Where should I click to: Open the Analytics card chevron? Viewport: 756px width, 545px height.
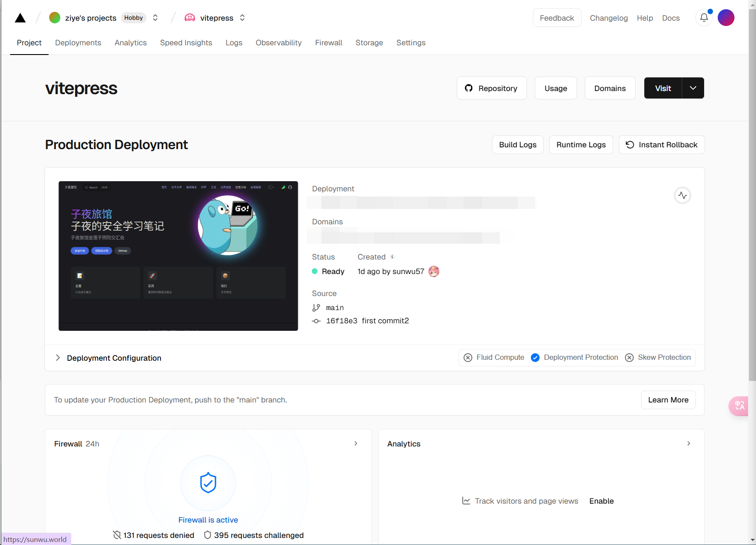(x=689, y=443)
